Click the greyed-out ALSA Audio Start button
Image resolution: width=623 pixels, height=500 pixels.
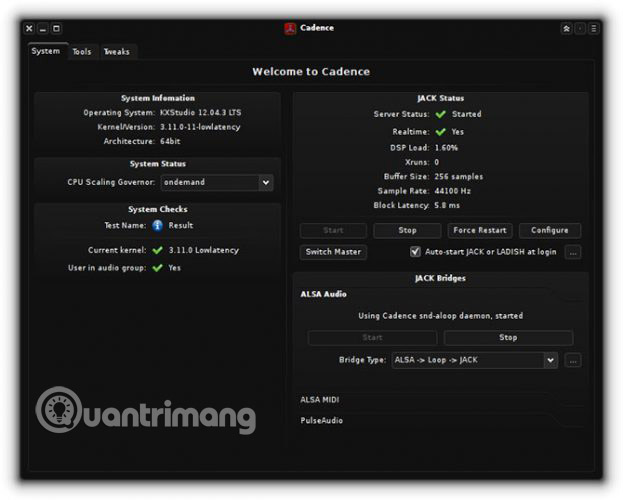click(x=372, y=338)
